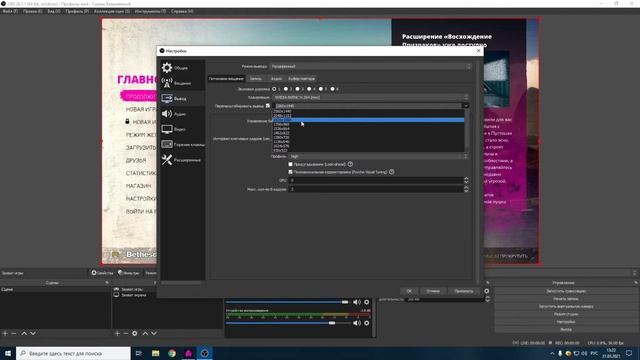Switch to Аудио tab in output settings
Viewport: 640px width, 360px height.
click(x=276, y=78)
